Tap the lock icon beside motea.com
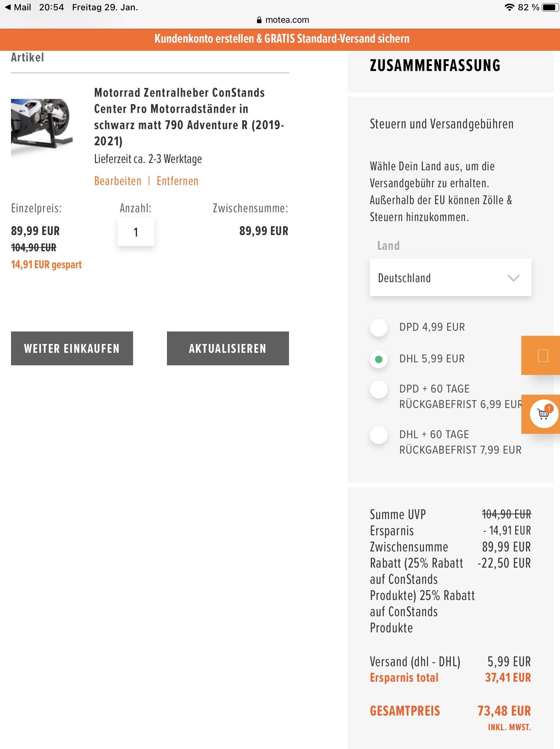This screenshot has height=749, width=560. coord(259,20)
